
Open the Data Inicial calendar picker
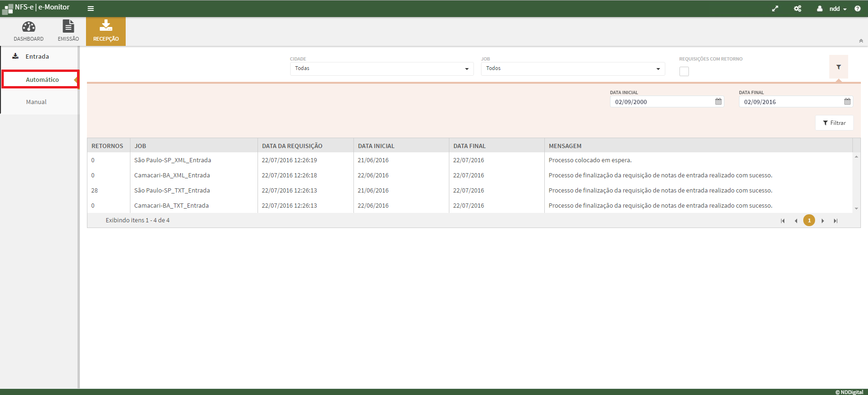click(718, 102)
